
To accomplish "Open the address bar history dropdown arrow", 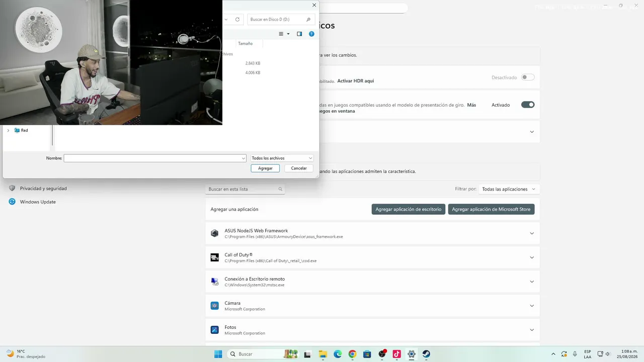I will (x=225, y=20).
